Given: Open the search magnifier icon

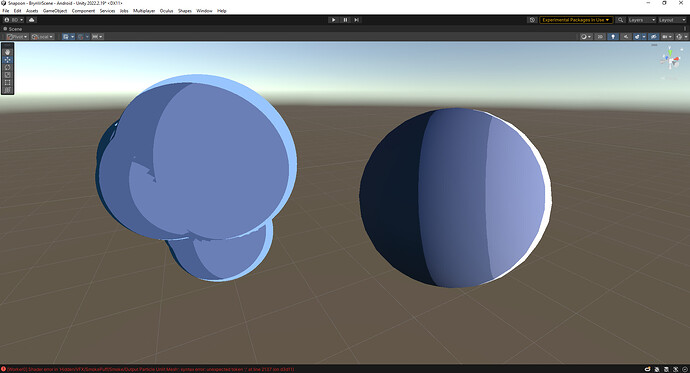Looking at the screenshot, I should click(620, 20).
